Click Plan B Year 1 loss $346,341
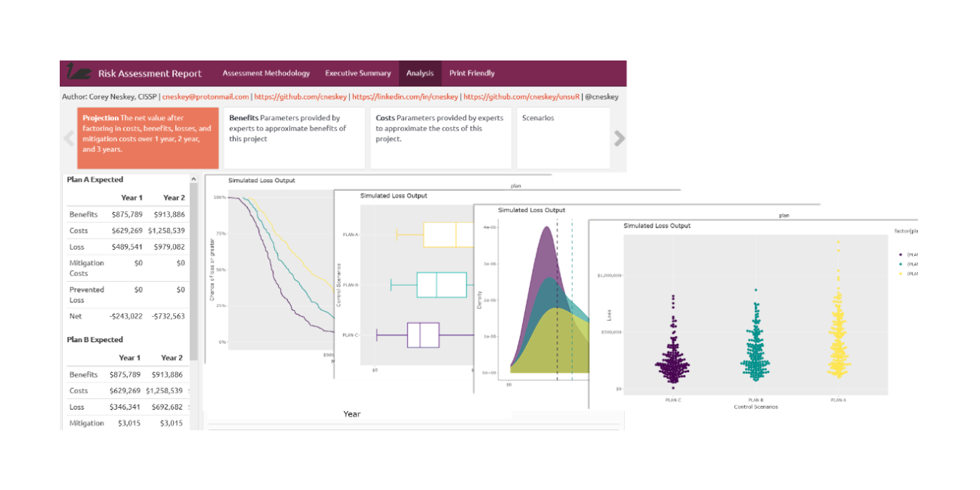The image size is (980, 490). coord(126,406)
